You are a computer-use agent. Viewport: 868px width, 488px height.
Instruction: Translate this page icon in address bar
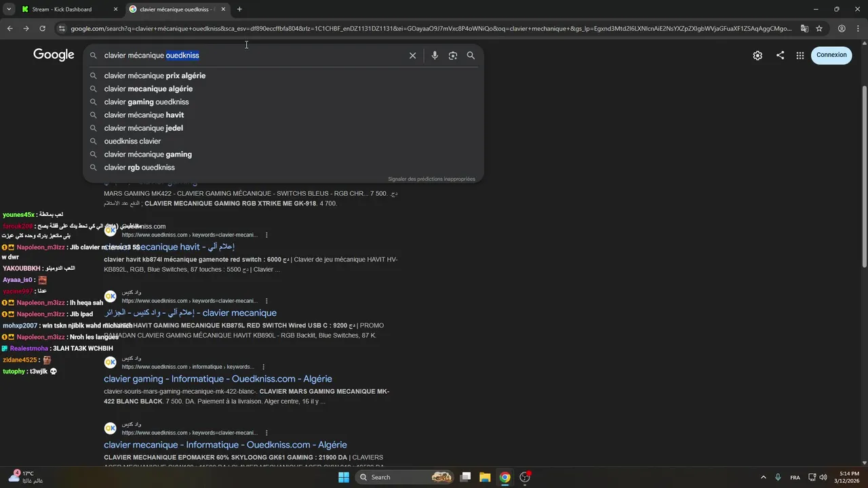tap(804, 28)
